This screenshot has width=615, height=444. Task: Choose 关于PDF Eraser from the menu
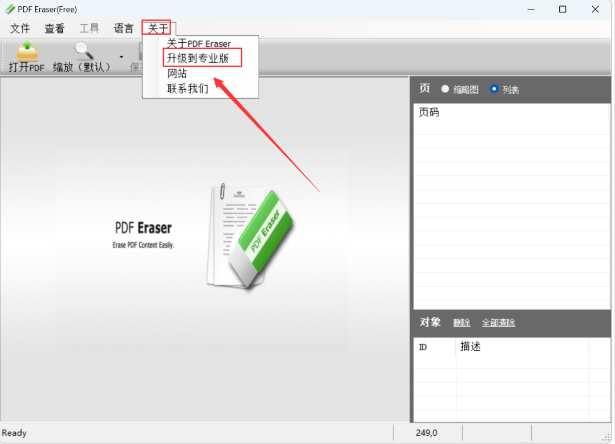point(199,43)
